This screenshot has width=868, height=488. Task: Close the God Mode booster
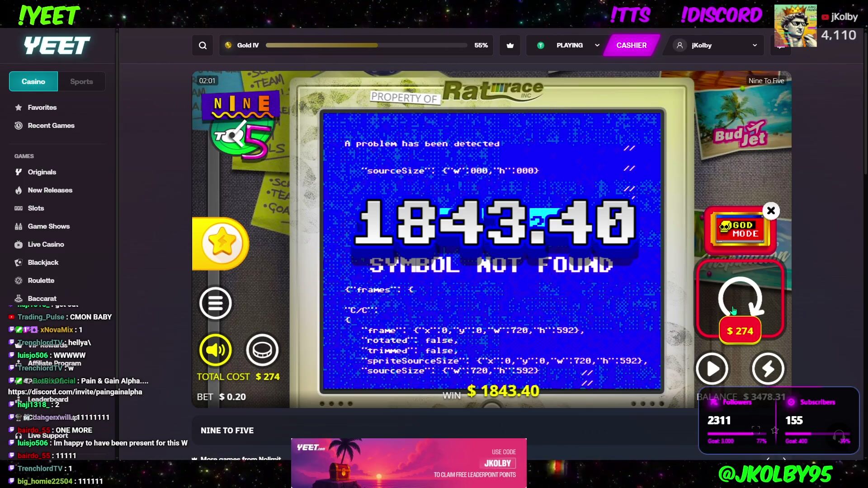click(x=771, y=211)
